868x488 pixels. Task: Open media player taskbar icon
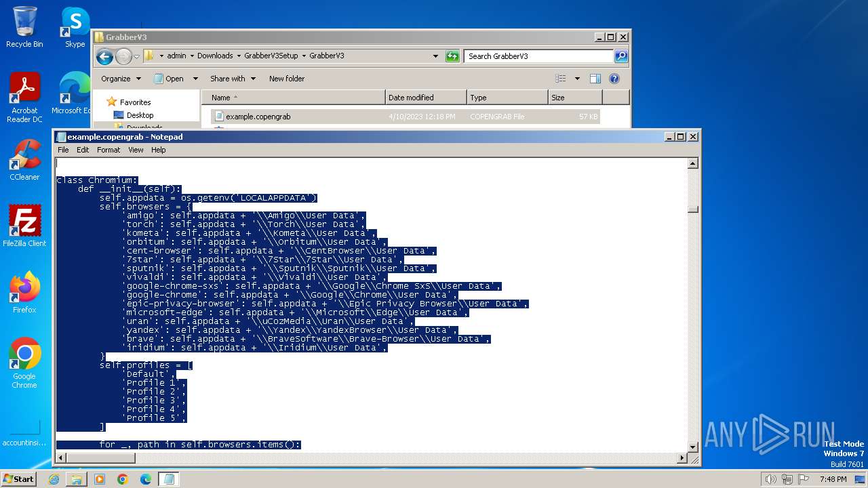pyautogui.click(x=100, y=479)
